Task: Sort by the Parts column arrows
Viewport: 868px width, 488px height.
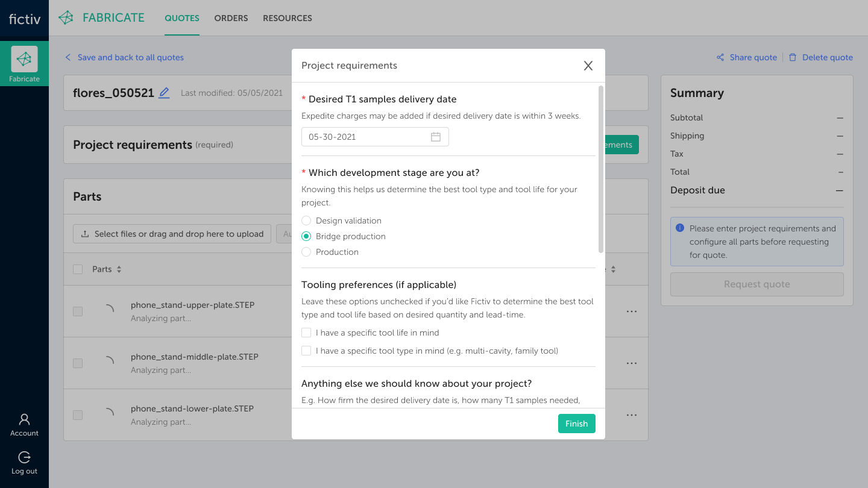Action: pos(119,269)
